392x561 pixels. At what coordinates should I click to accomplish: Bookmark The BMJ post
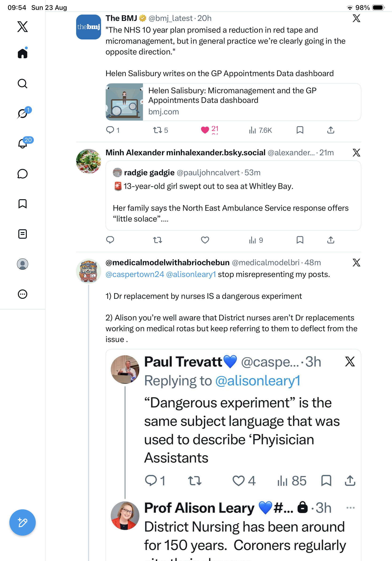point(300,130)
